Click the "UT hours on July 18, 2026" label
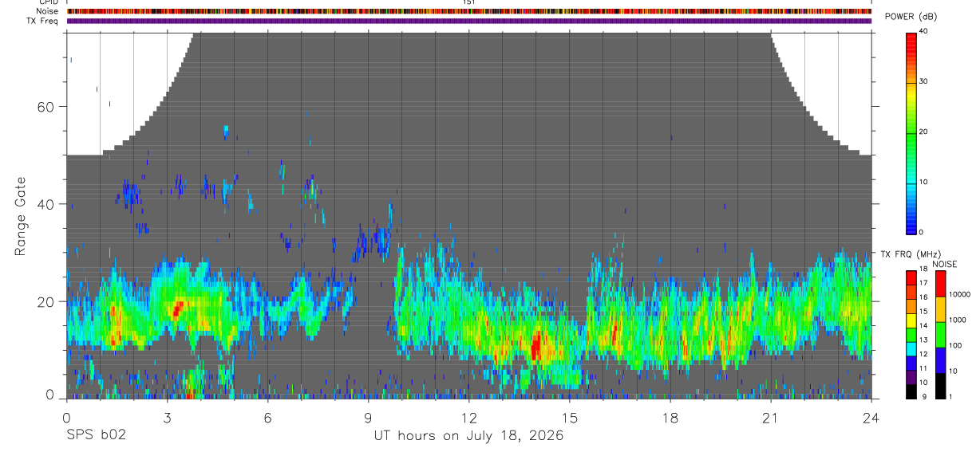 point(469,436)
